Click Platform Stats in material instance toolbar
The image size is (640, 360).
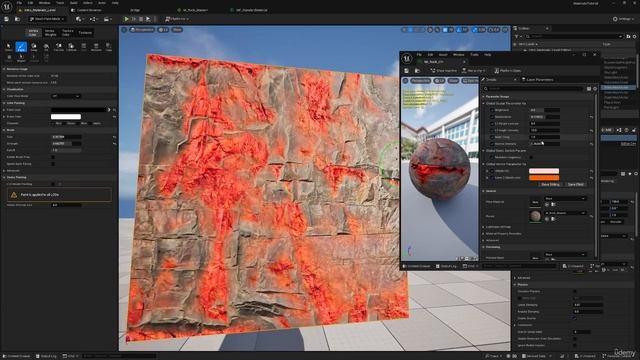point(507,71)
